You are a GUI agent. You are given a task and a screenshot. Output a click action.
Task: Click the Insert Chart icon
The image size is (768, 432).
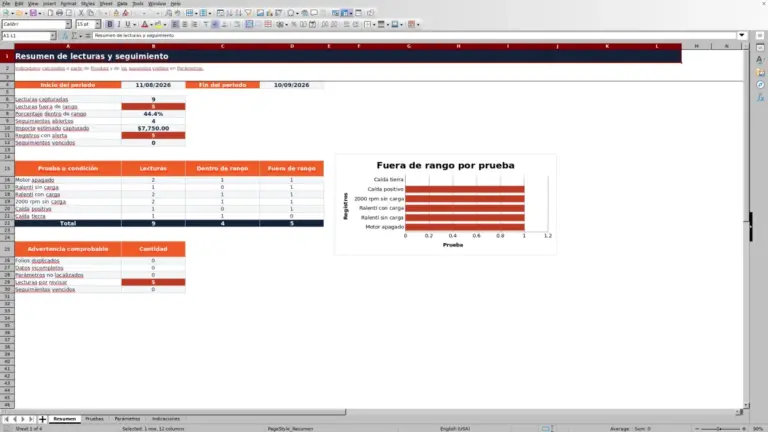269,13
